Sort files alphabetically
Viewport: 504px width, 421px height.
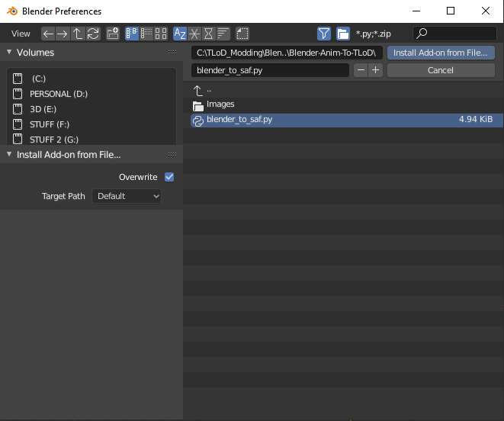pos(180,34)
